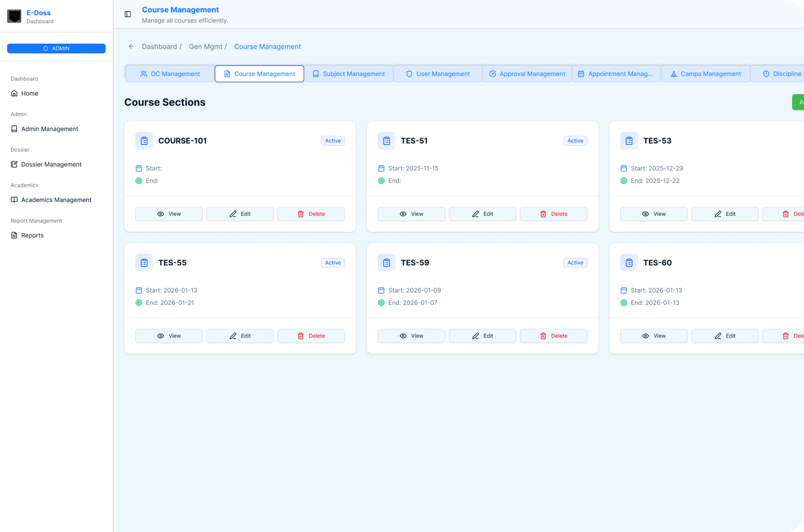Switch to the Subject Management tab
Image resolution: width=804 pixels, height=532 pixels.
[x=349, y=74]
